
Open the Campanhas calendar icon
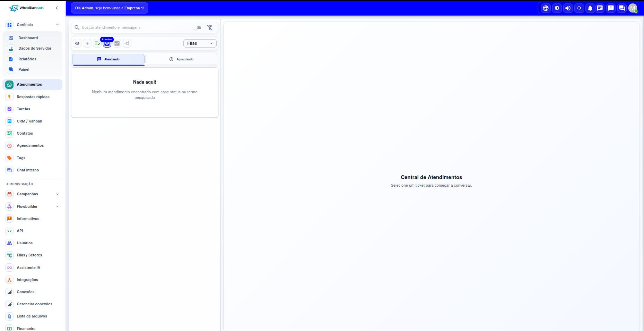(9, 194)
